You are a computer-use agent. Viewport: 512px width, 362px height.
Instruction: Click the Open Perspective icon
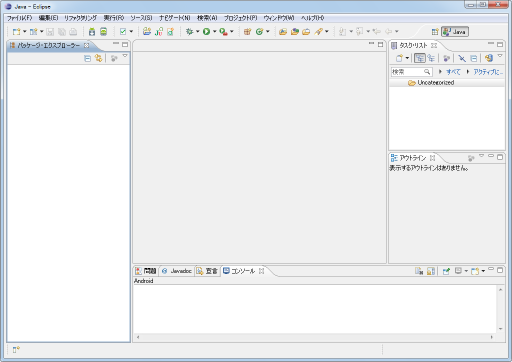[x=435, y=32]
